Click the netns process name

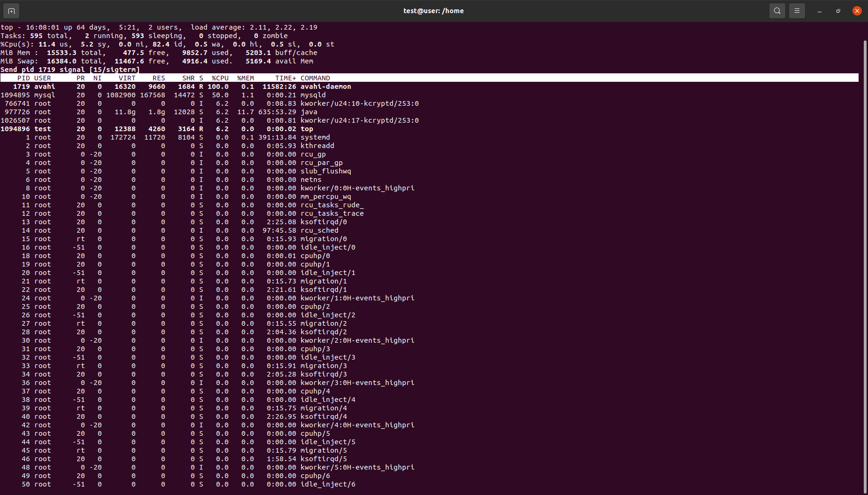pos(311,180)
